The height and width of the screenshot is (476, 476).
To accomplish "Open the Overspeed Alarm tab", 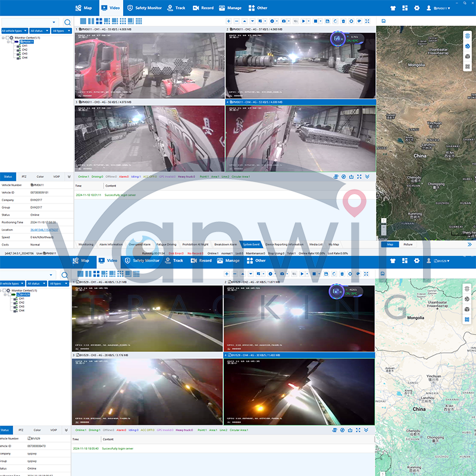I will click(139, 245).
